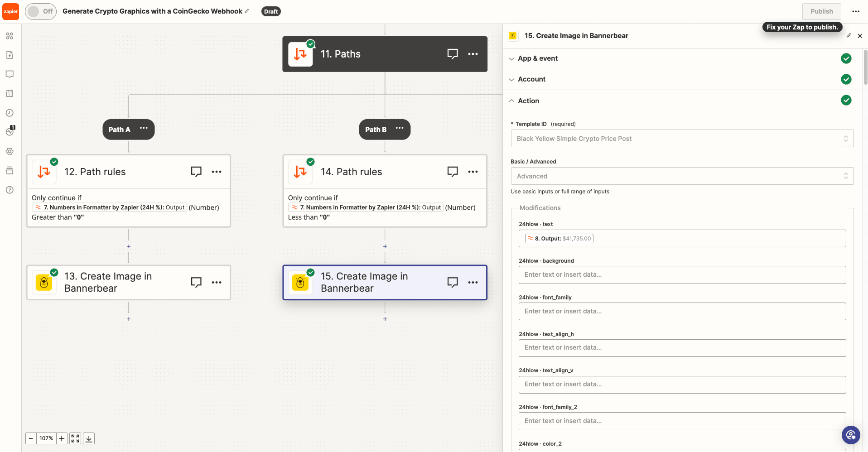The image size is (868, 452).
Task: Open help via the question mark icon
Action: coord(9,190)
